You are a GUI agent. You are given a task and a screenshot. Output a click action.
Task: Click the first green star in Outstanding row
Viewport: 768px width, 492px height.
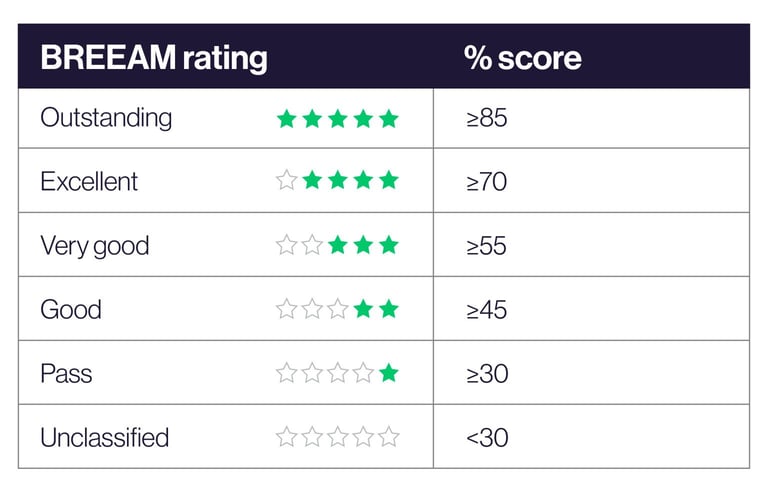point(286,119)
